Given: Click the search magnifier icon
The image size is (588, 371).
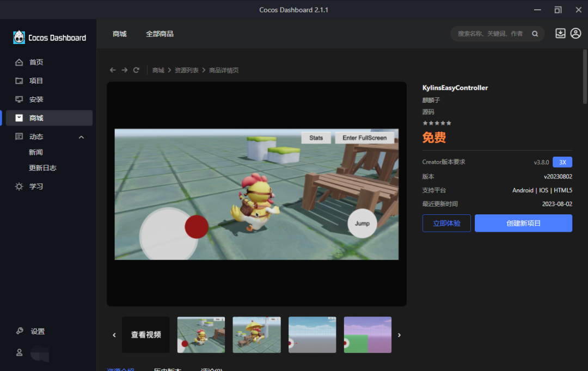Looking at the screenshot, I should 535,34.
